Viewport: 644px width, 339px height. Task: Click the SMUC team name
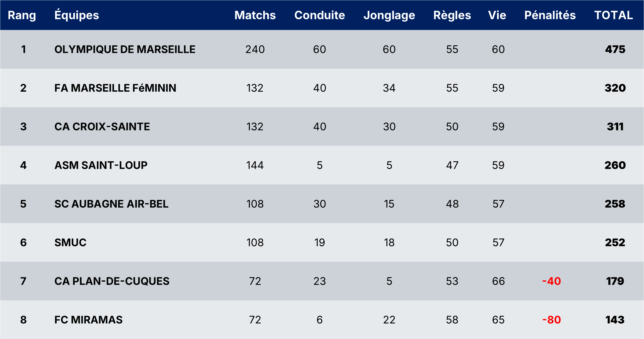pos(70,242)
